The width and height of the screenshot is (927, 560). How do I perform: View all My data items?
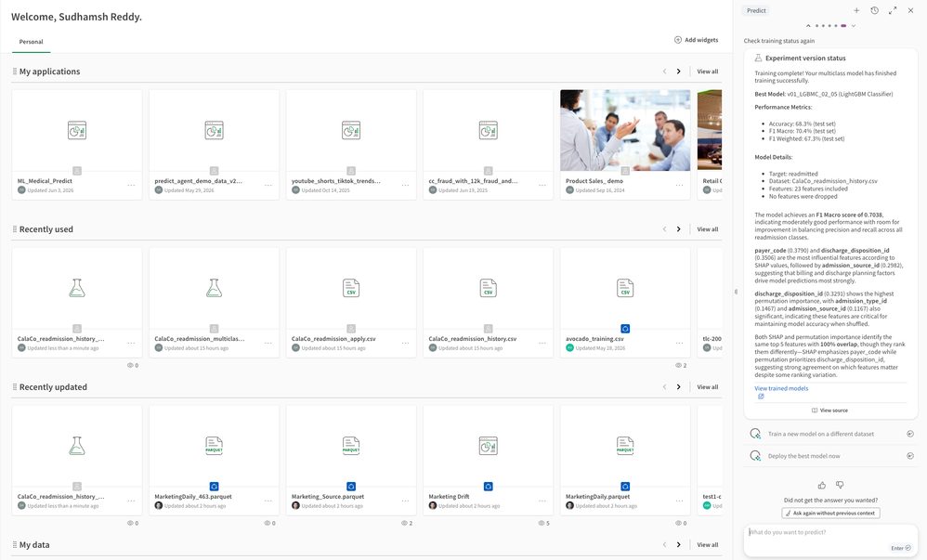(x=708, y=545)
